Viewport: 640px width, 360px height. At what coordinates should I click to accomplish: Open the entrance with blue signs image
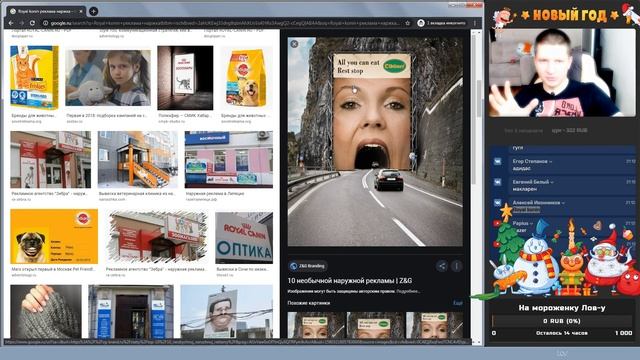point(131,311)
